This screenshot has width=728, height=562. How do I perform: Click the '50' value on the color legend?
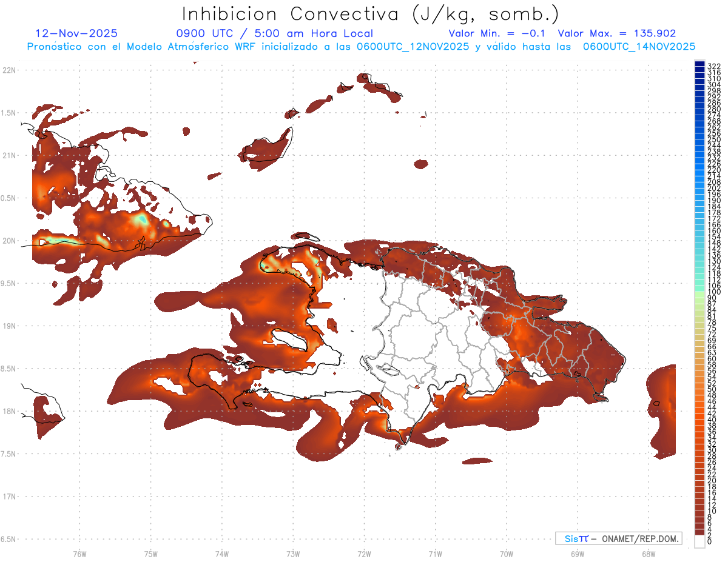pyautogui.click(x=712, y=389)
